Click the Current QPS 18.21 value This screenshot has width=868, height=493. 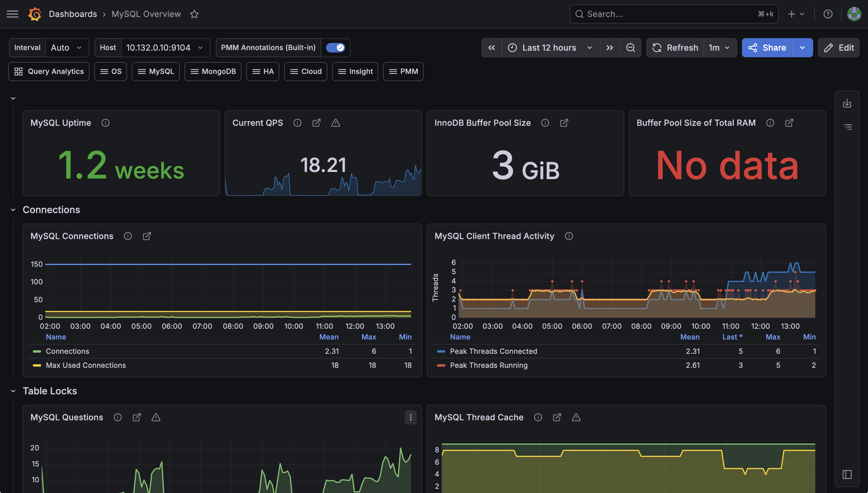tap(323, 165)
